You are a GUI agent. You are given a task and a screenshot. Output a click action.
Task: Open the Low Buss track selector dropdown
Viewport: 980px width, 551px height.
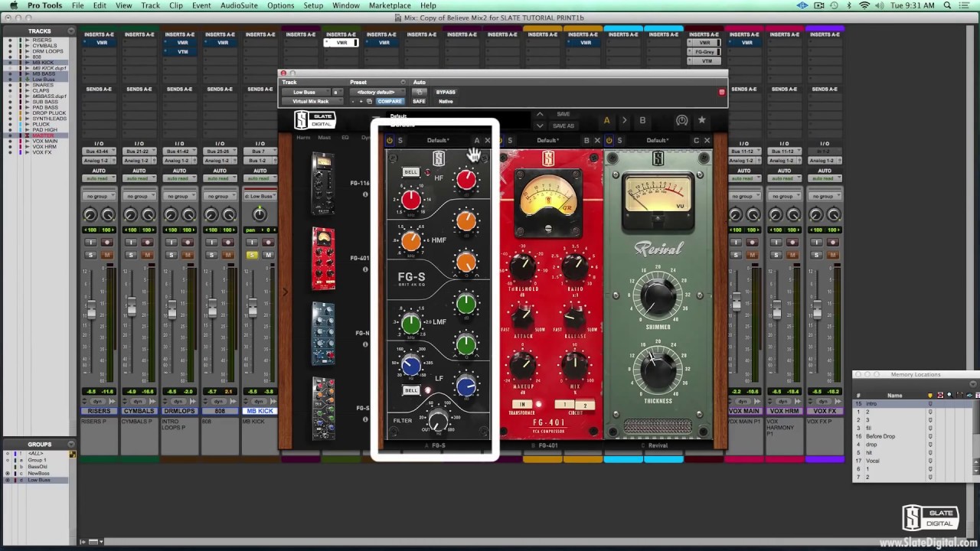306,92
